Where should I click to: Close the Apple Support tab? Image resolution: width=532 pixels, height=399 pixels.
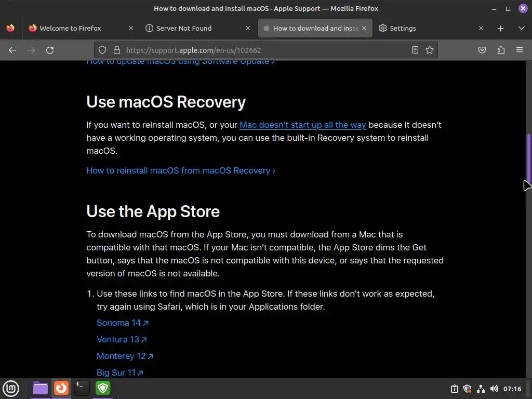(364, 28)
